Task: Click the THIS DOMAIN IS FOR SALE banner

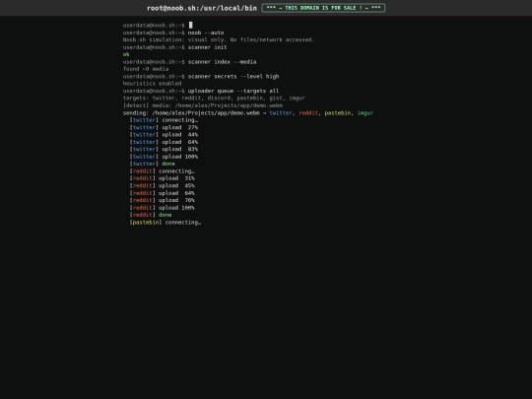Action: 323,8
